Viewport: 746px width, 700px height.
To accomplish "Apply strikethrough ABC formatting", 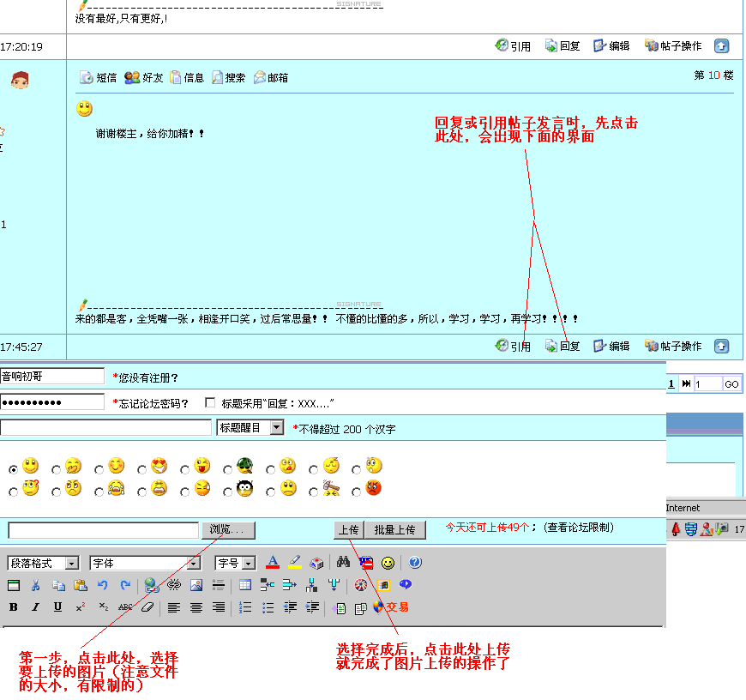I will [x=125, y=607].
